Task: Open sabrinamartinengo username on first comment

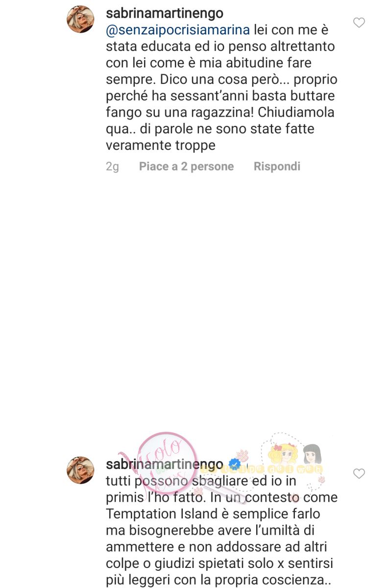Action: tap(165, 14)
